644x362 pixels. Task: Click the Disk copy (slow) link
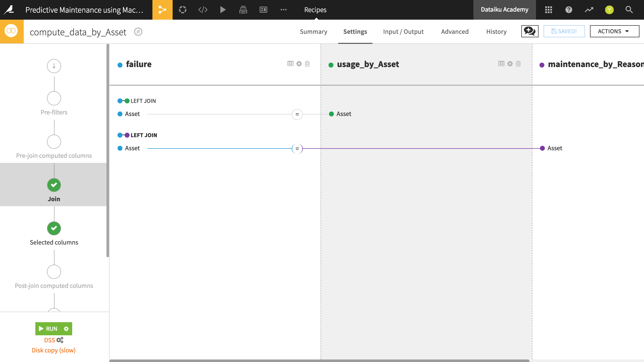(54, 350)
